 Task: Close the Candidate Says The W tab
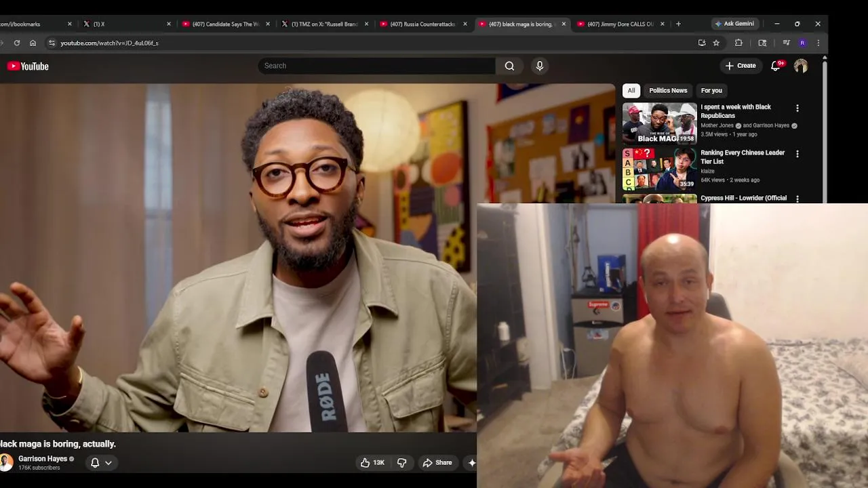[268, 24]
